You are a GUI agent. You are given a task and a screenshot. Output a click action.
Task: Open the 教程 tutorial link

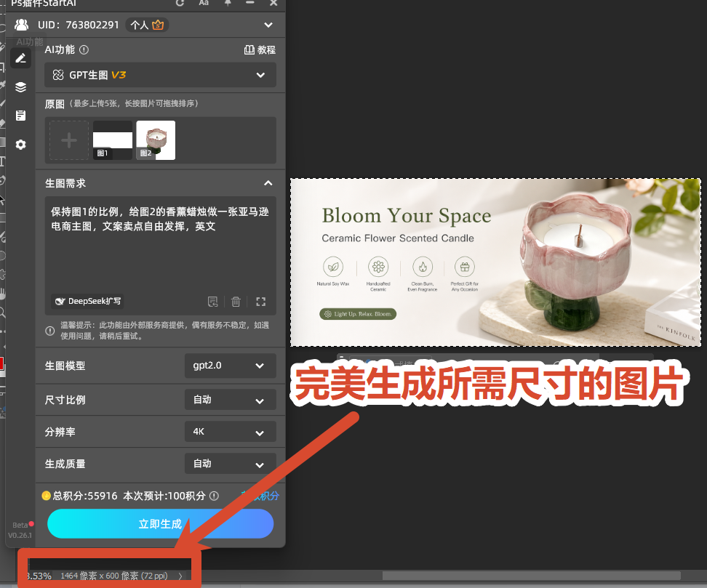(x=260, y=49)
